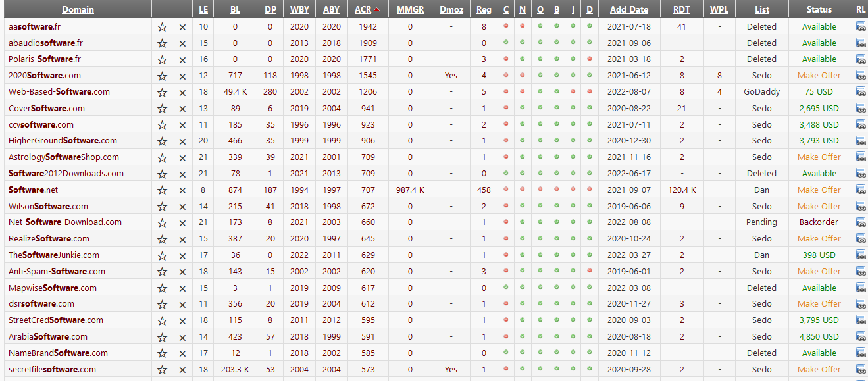
Task: Sort by the MMGR column header
Action: point(410,9)
